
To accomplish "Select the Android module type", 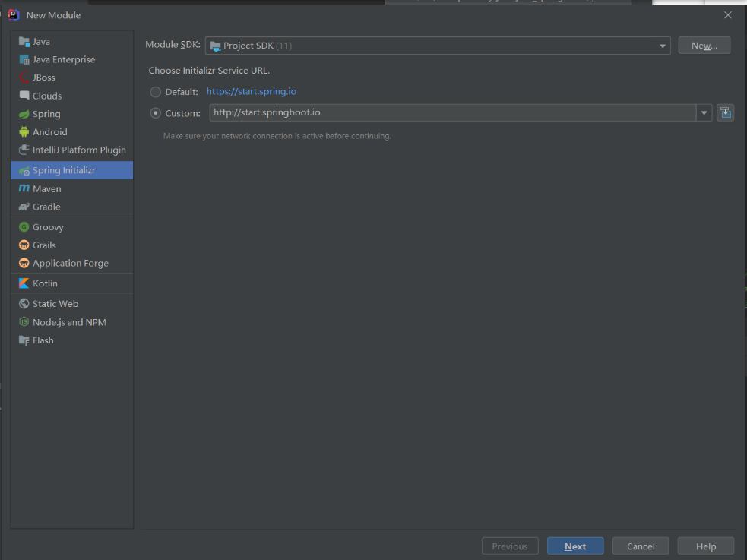I will click(72, 132).
